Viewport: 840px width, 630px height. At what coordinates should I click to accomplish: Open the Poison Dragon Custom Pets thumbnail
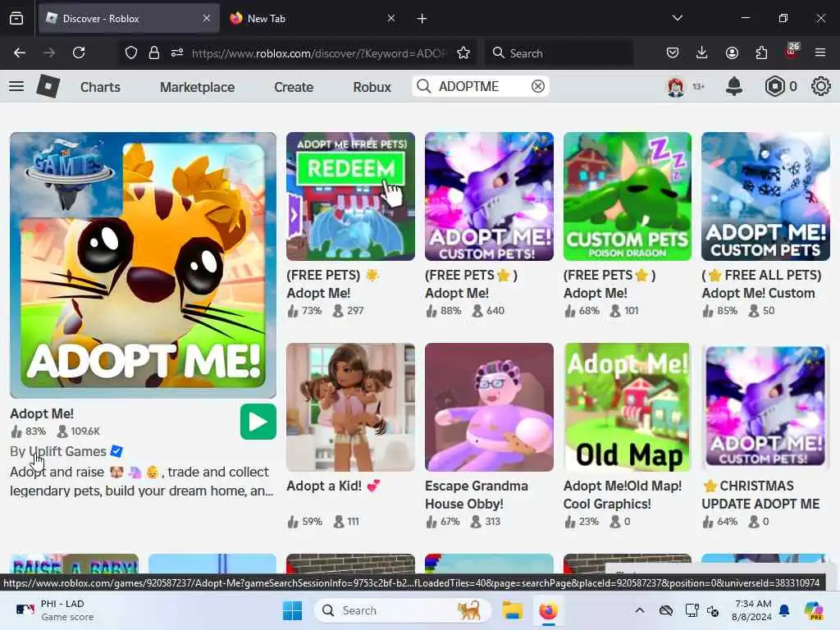[x=628, y=196]
